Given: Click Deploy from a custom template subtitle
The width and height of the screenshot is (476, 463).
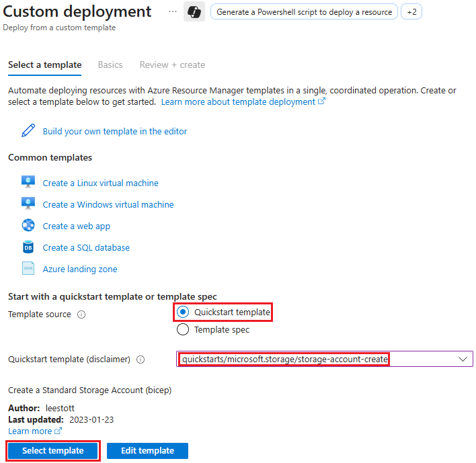Looking at the screenshot, I should point(59,28).
